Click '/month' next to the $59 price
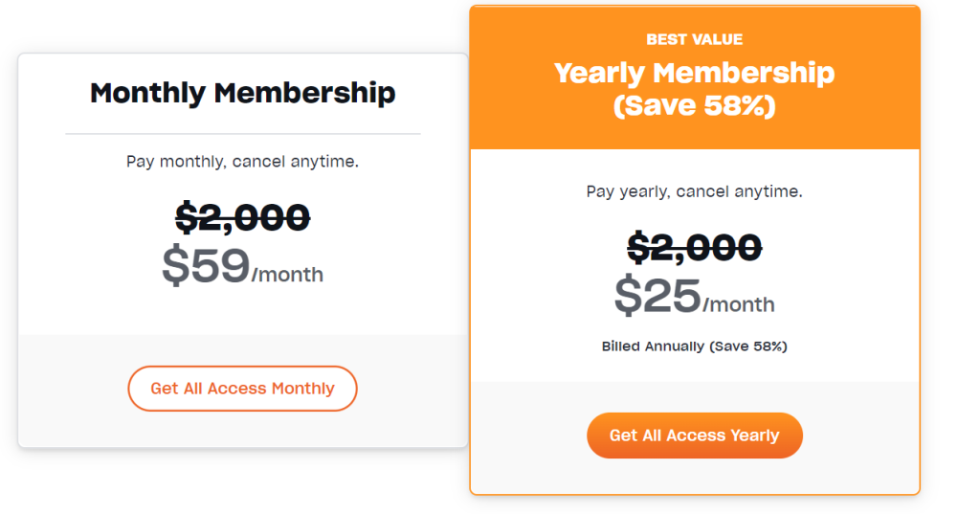This screenshot has width=980, height=514. click(287, 275)
